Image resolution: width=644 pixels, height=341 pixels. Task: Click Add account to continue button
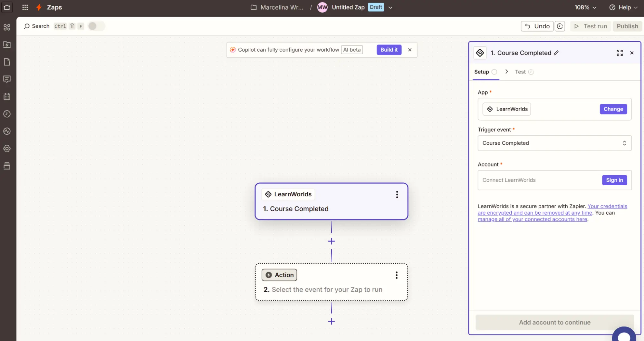point(554,322)
